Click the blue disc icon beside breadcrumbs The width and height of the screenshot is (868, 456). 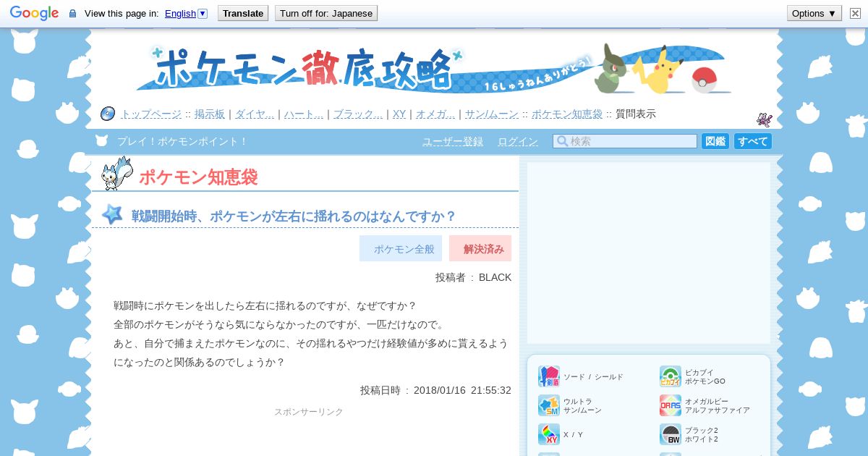click(x=108, y=114)
